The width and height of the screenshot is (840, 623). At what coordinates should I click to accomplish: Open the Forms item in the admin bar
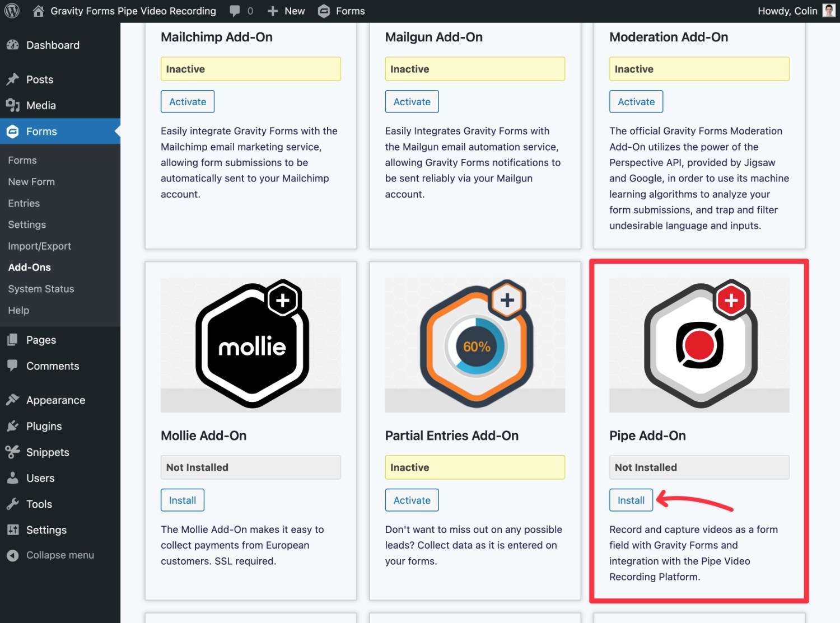pyautogui.click(x=351, y=11)
